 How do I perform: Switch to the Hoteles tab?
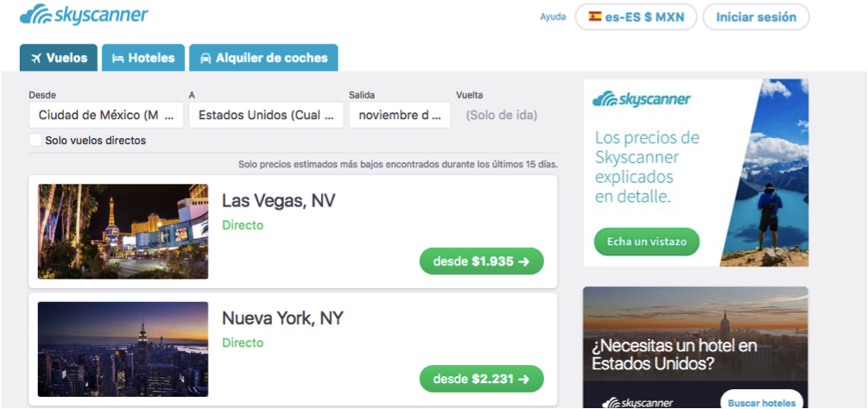point(143,58)
